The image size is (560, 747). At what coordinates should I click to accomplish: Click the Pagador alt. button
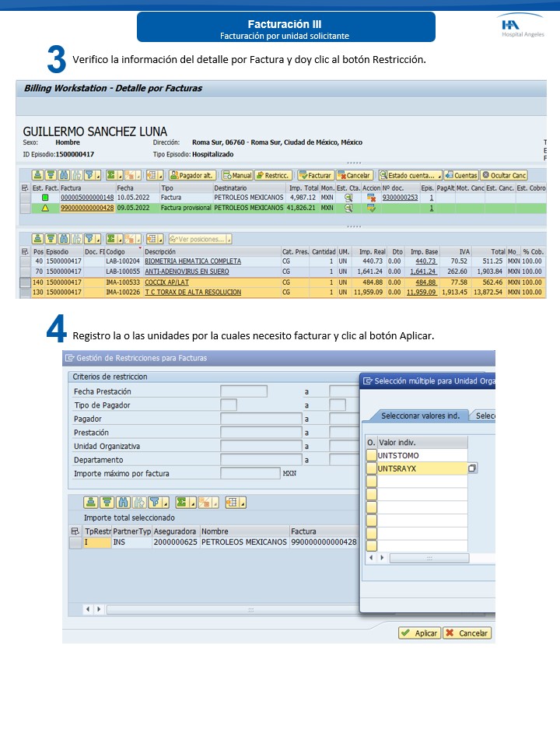pos(191,176)
